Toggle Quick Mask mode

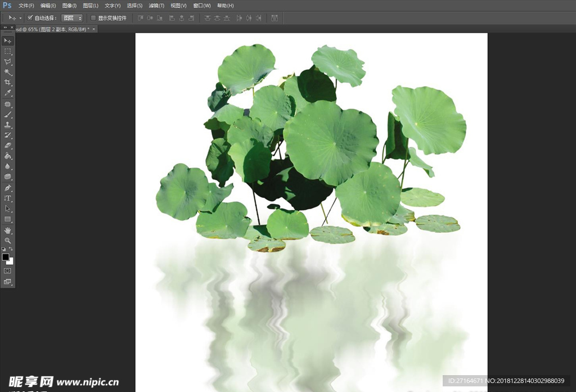8,271
